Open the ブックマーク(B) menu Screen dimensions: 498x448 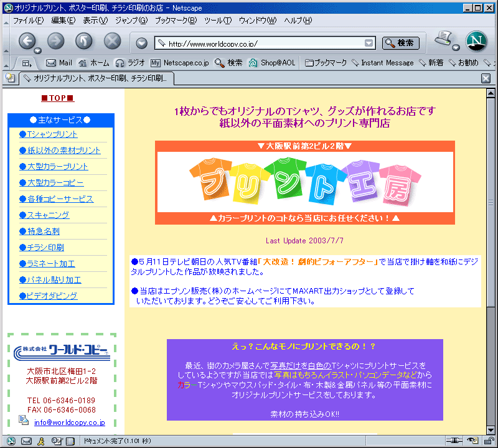[x=176, y=21]
